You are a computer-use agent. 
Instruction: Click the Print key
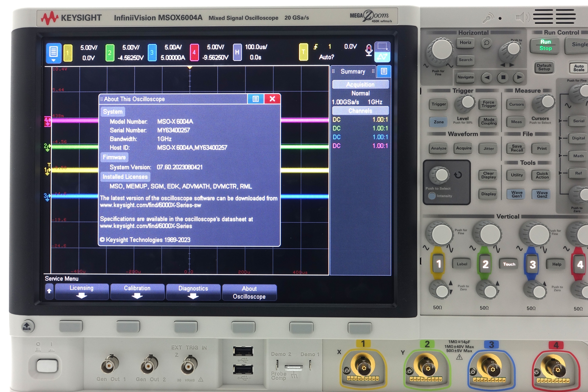point(542,149)
